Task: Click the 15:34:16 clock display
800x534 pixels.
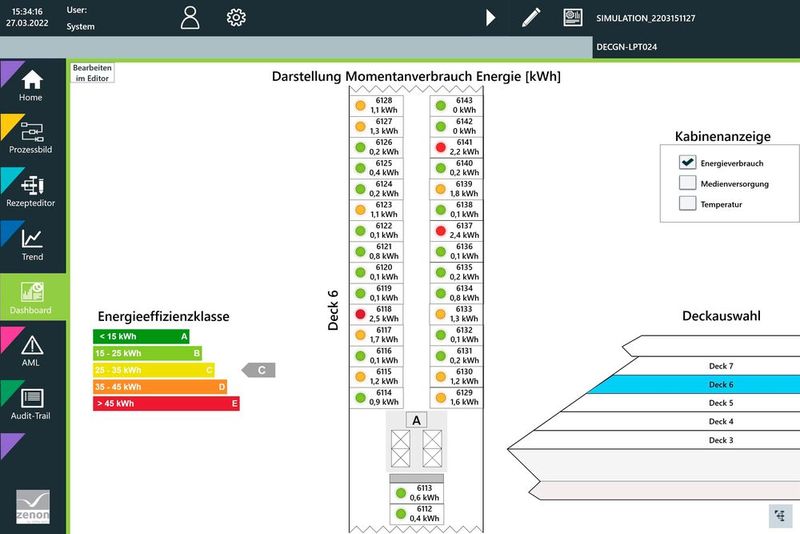Action: point(27,11)
